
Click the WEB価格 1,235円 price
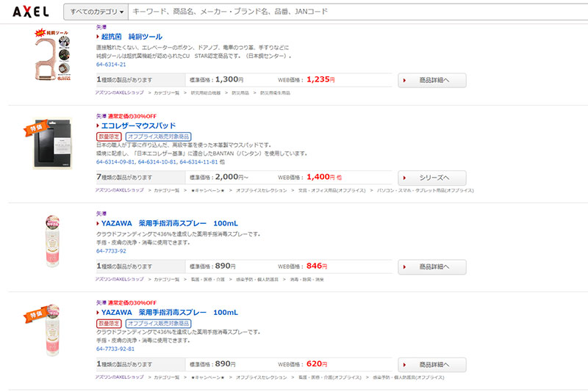320,79
